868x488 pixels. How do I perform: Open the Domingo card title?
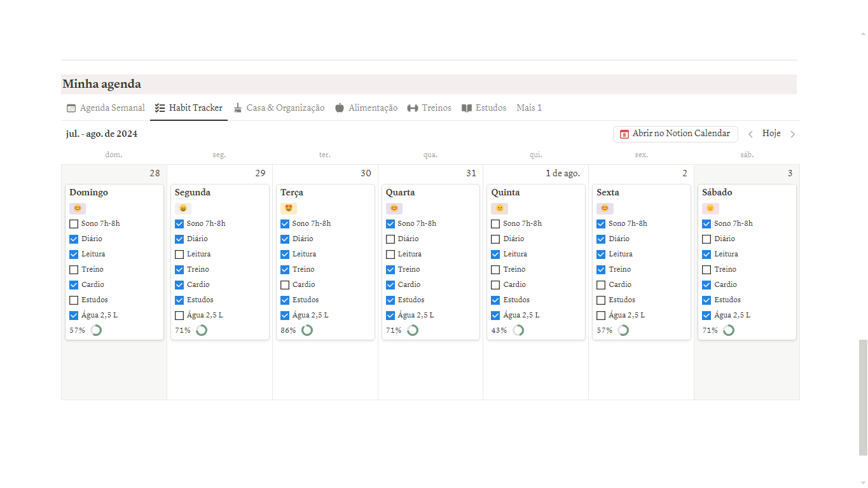tap(89, 193)
